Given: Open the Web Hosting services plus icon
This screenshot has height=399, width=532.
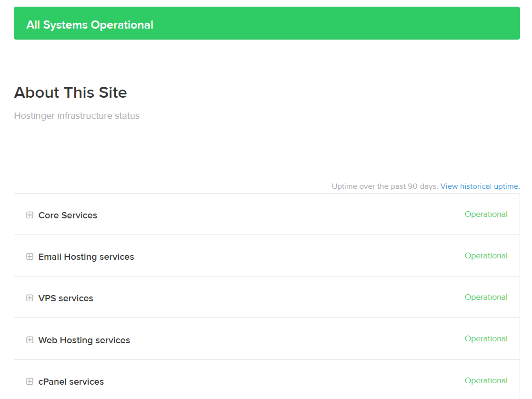Looking at the screenshot, I should click(30, 340).
